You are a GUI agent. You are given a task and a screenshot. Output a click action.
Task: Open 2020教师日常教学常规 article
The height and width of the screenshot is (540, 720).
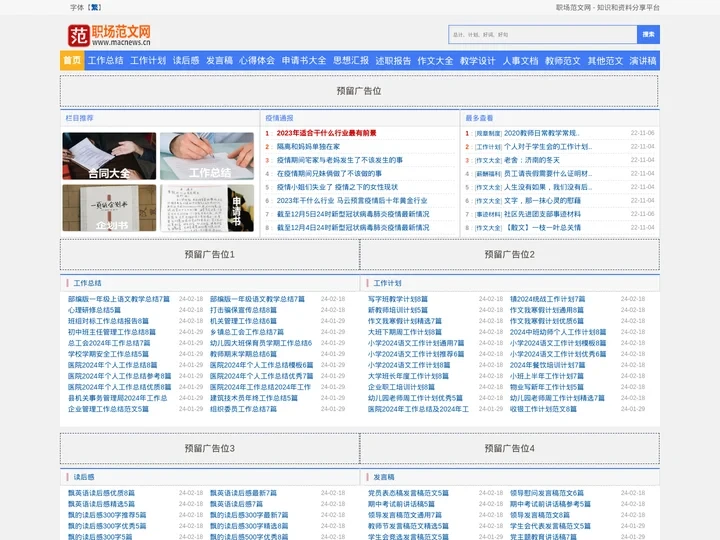coord(542,133)
